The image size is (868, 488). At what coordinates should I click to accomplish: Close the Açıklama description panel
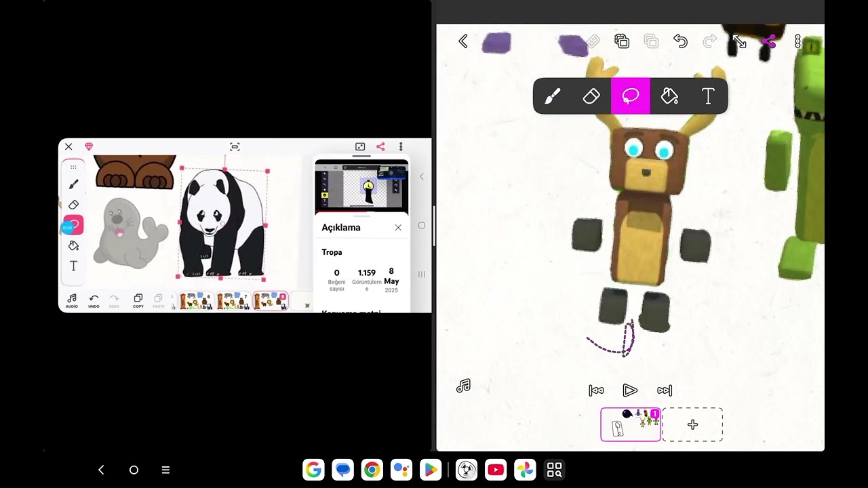(398, 228)
